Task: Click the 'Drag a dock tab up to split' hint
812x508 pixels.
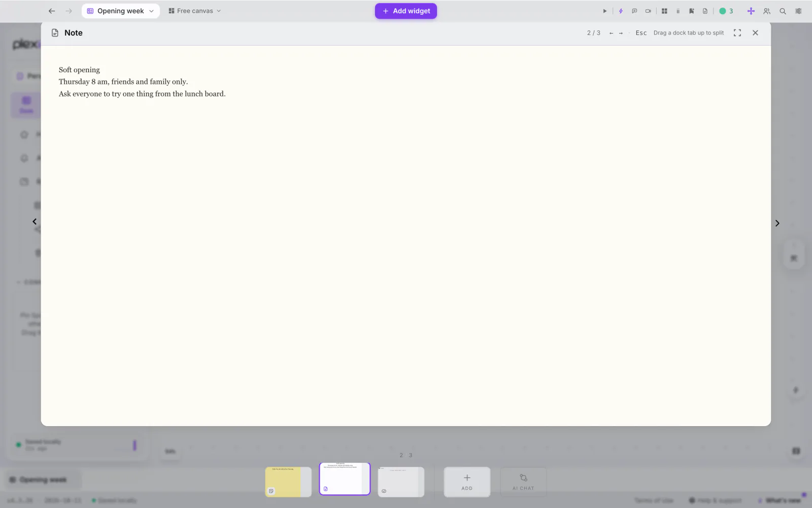Action: (x=689, y=33)
